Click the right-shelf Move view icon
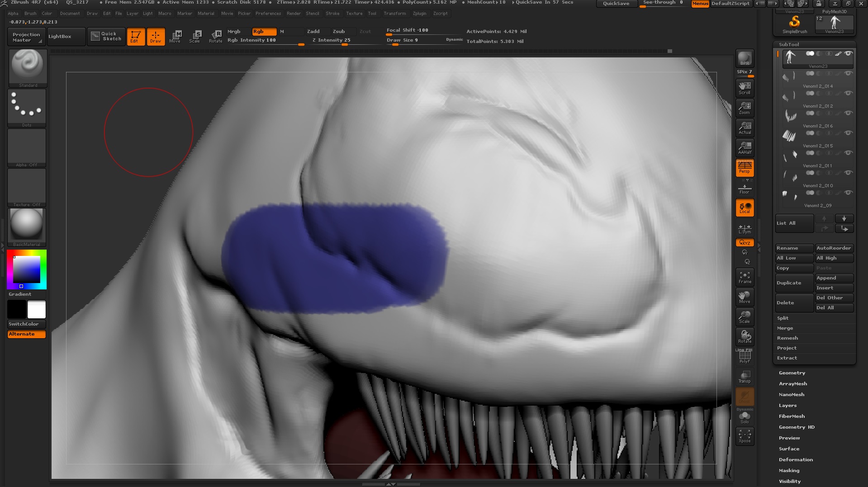This screenshot has height=487, width=868. pyautogui.click(x=745, y=297)
